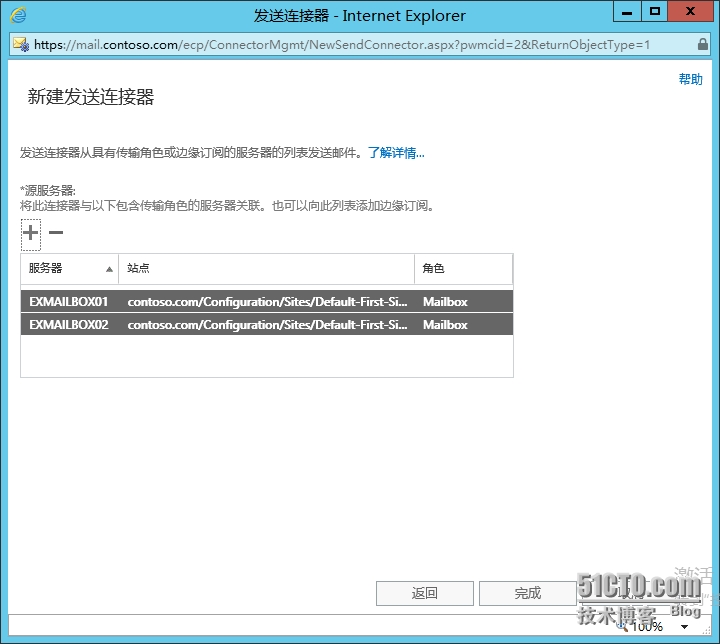
Task: Open the 了解详情 link
Action: [x=396, y=153]
